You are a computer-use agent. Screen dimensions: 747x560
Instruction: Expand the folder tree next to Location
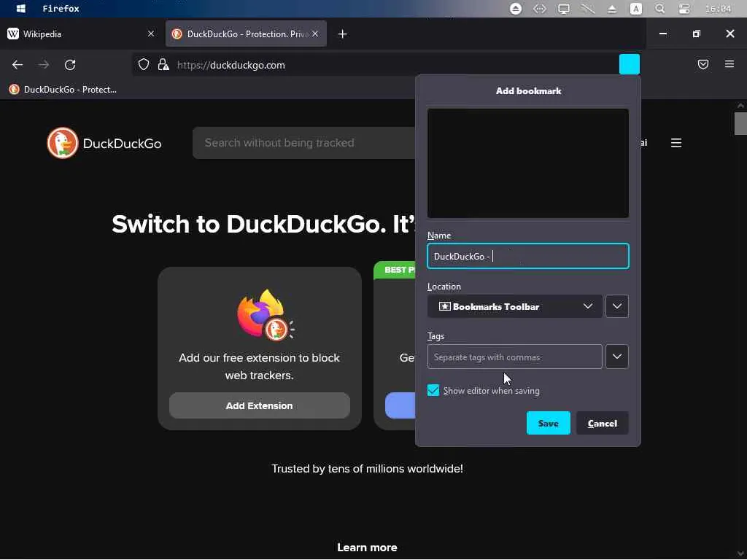pos(617,306)
